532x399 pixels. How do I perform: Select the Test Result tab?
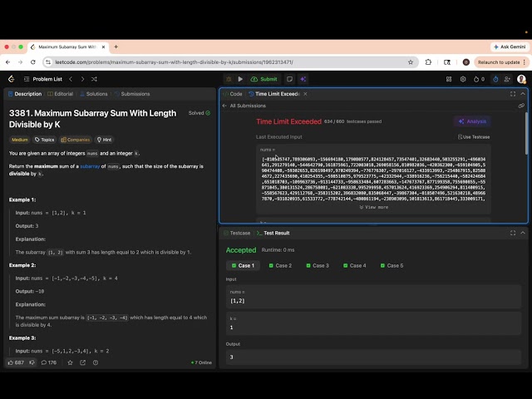(273, 233)
